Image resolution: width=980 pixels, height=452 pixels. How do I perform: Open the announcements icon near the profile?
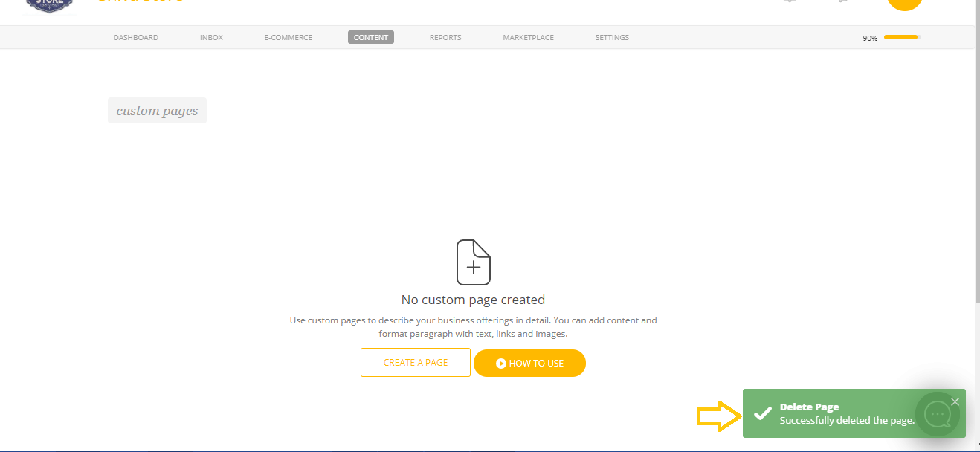click(842, 1)
